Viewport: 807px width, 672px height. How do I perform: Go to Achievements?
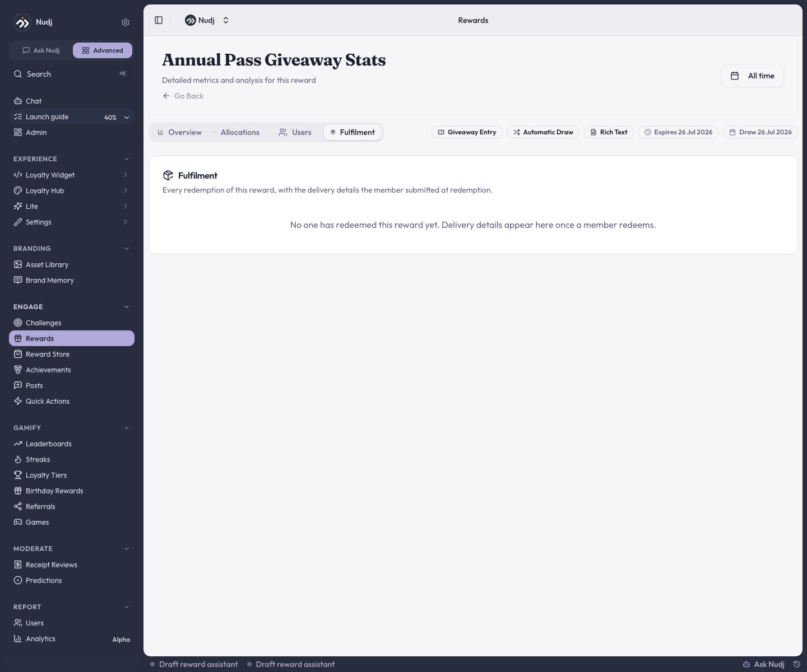click(72, 370)
